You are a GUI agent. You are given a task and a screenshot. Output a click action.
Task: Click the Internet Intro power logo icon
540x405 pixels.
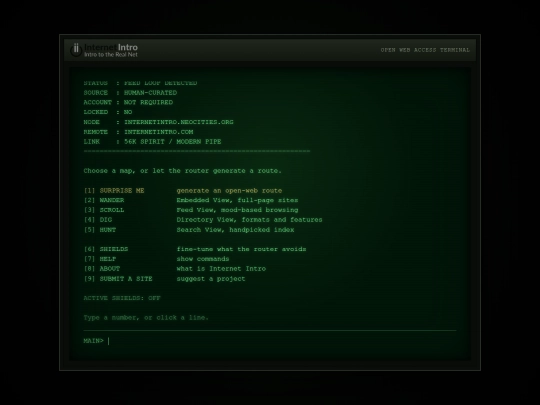coord(76,50)
